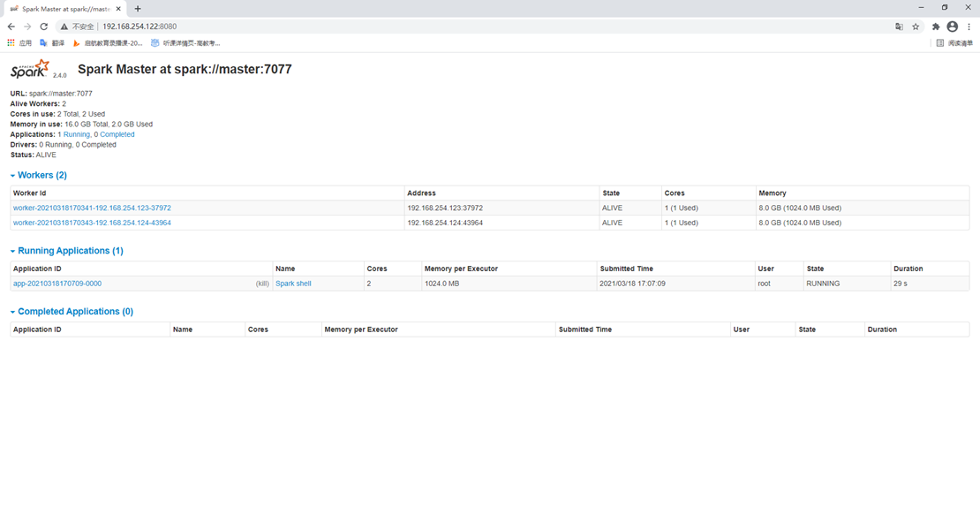Open the user profile avatar

click(953, 26)
